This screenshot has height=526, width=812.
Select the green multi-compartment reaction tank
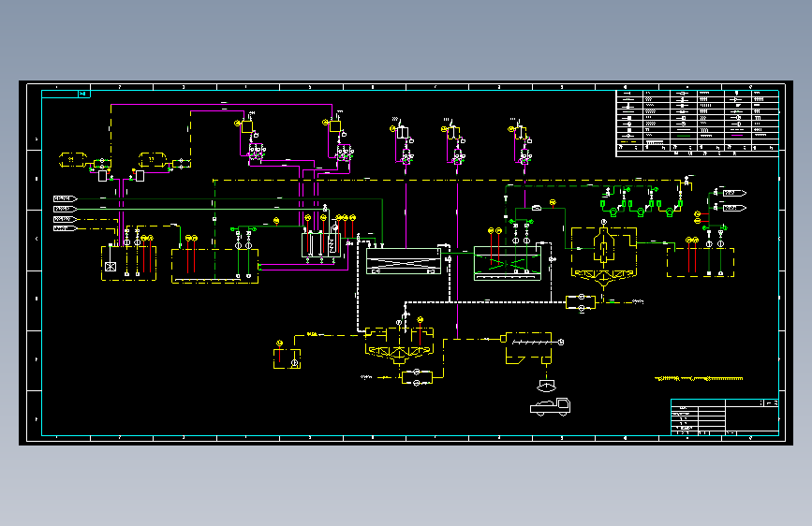(321, 245)
